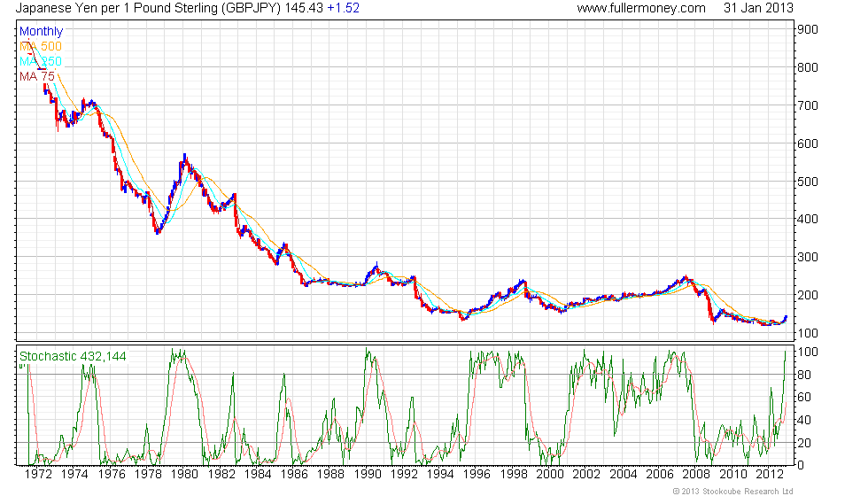Select the 1990 year on the time axis
868x496 pixels.
point(368,475)
